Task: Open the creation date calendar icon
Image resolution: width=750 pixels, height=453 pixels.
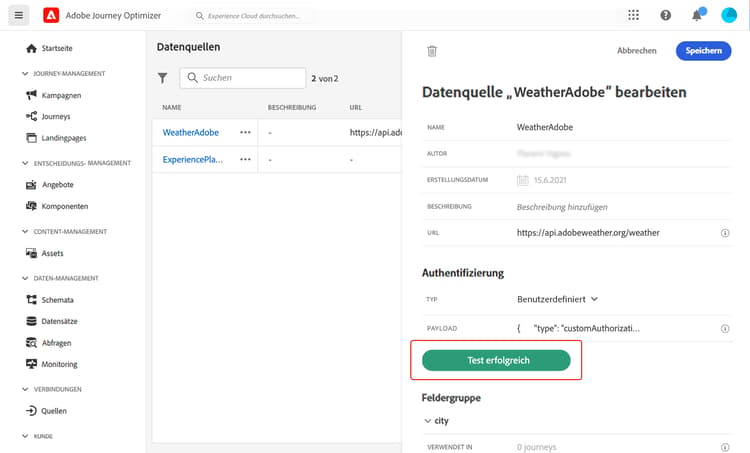Action: click(x=523, y=180)
